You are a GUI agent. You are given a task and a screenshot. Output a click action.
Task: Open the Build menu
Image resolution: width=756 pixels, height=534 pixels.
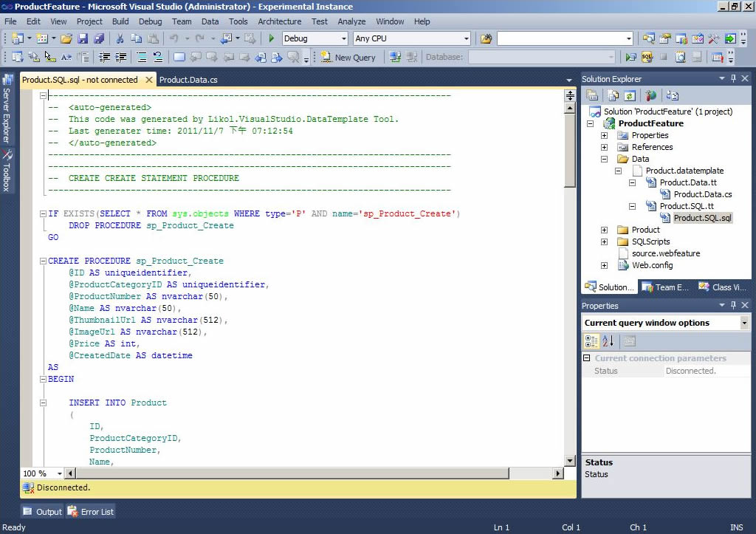point(120,21)
